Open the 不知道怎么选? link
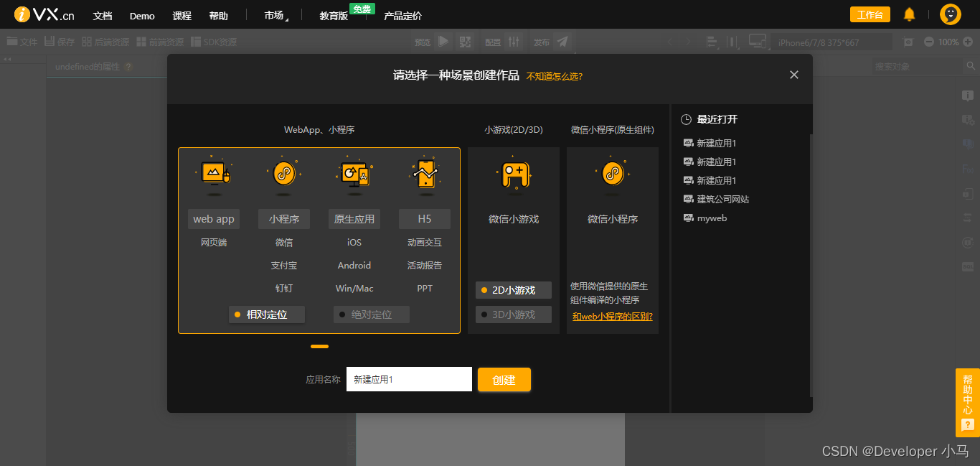Image resolution: width=980 pixels, height=466 pixels. tap(555, 76)
